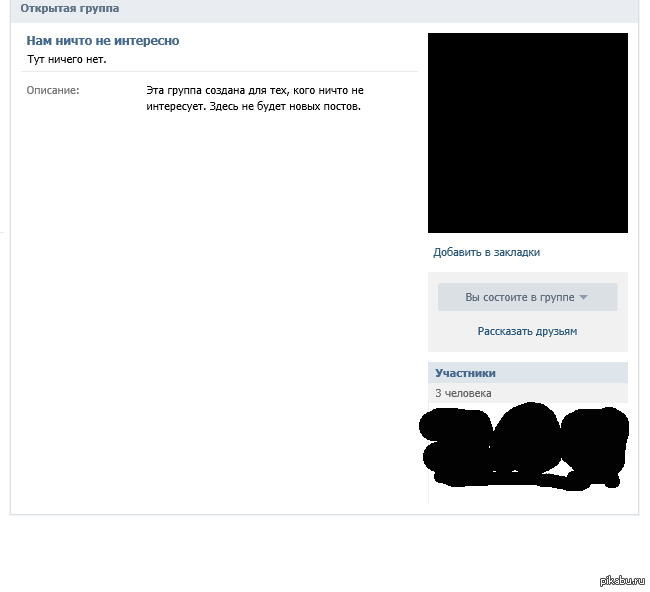
Task: Open the 'Участники' members section header
Action: pyautogui.click(x=465, y=373)
